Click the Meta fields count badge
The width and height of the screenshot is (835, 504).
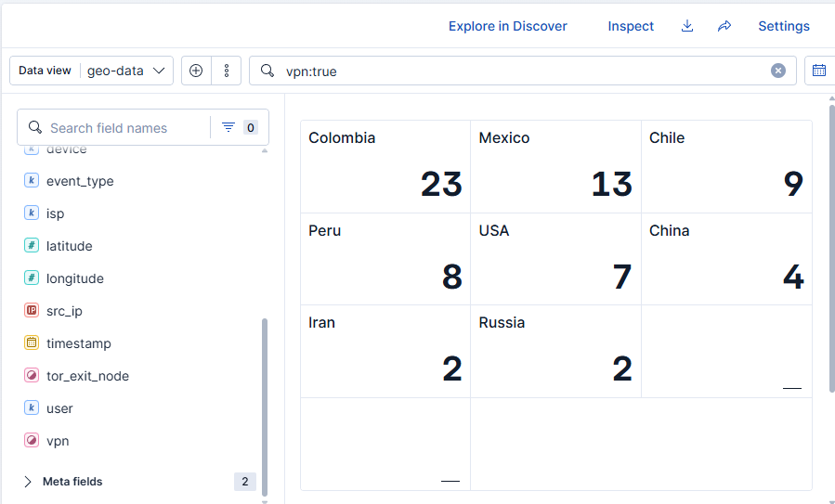click(245, 481)
